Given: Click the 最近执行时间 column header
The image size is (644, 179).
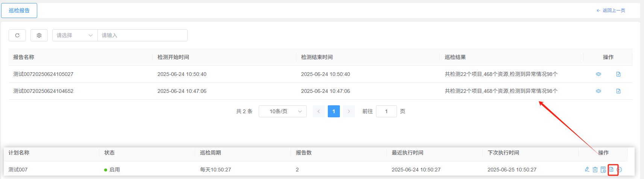Looking at the screenshot, I should click(408, 153).
